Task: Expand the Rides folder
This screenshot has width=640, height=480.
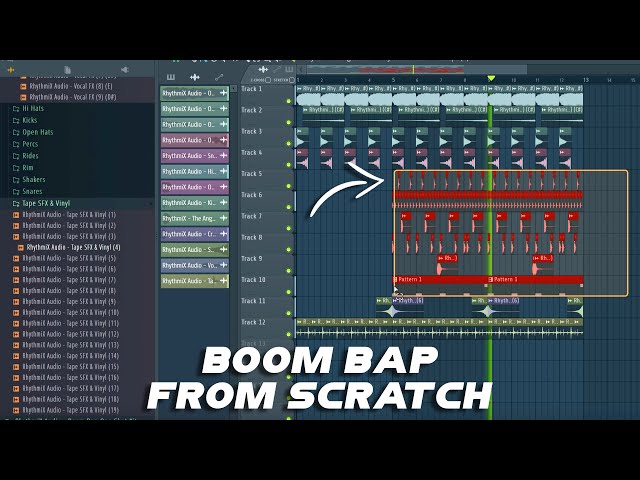Action: pyautogui.click(x=25, y=156)
